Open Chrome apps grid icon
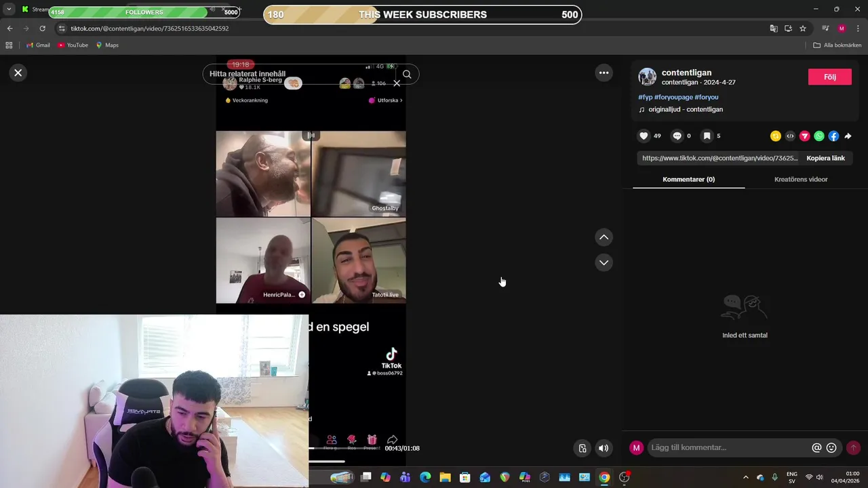This screenshot has height=488, width=868. pyautogui.click(x=9, y=45)
